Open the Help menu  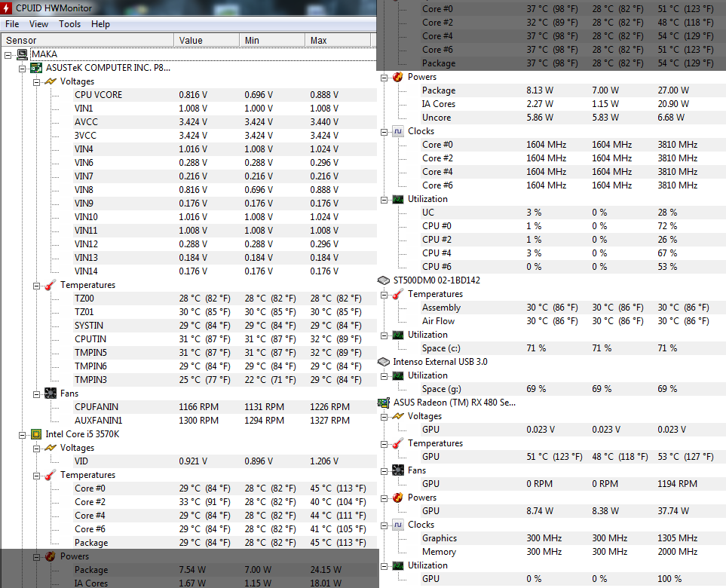pyautogui.click(x=100, y=24)
